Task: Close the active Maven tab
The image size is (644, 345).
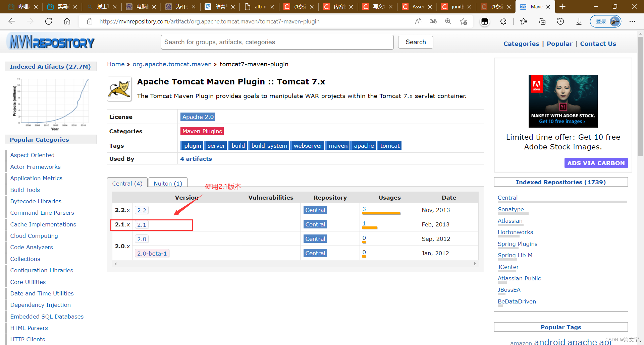Action: (x=548, y=7)
